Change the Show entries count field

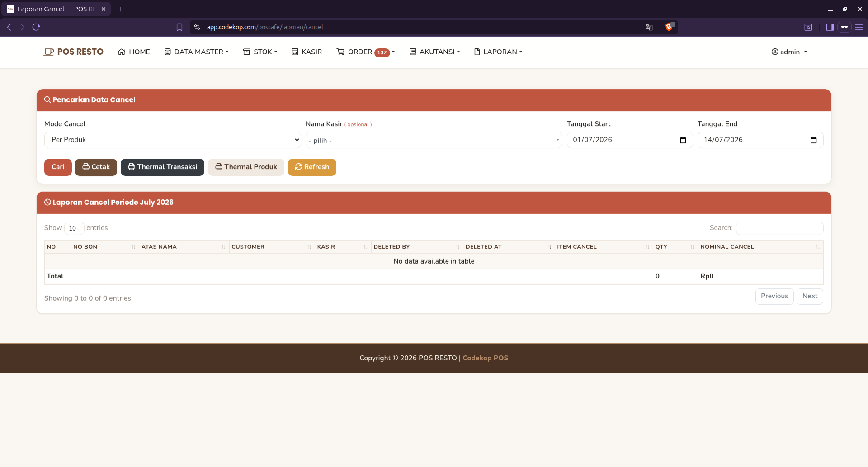(74, 228)
